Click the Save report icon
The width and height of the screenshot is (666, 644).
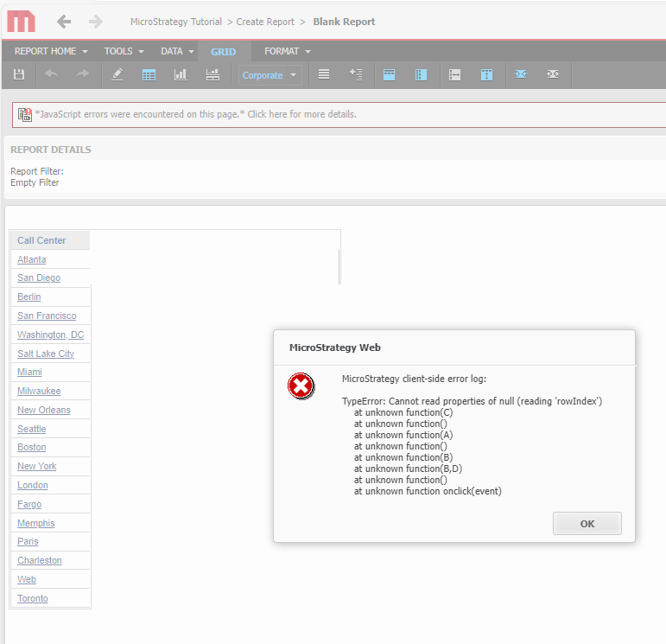pyautogui.click(x=19, y=75)
